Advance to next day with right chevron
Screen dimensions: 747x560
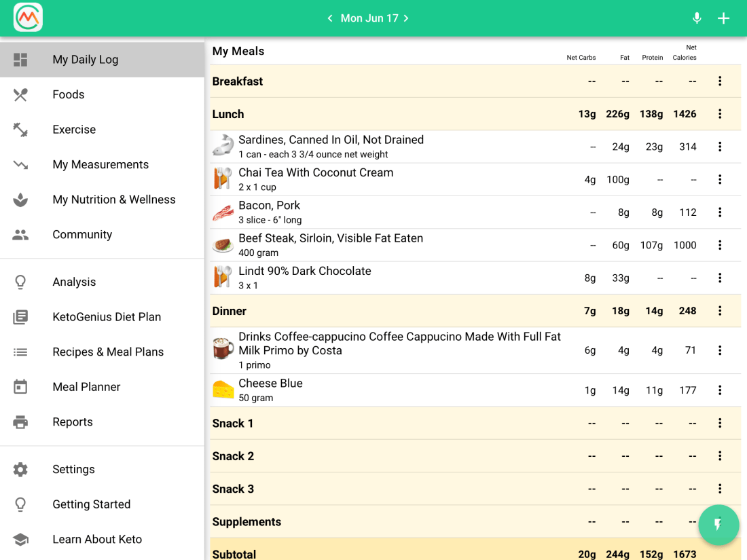406,18
